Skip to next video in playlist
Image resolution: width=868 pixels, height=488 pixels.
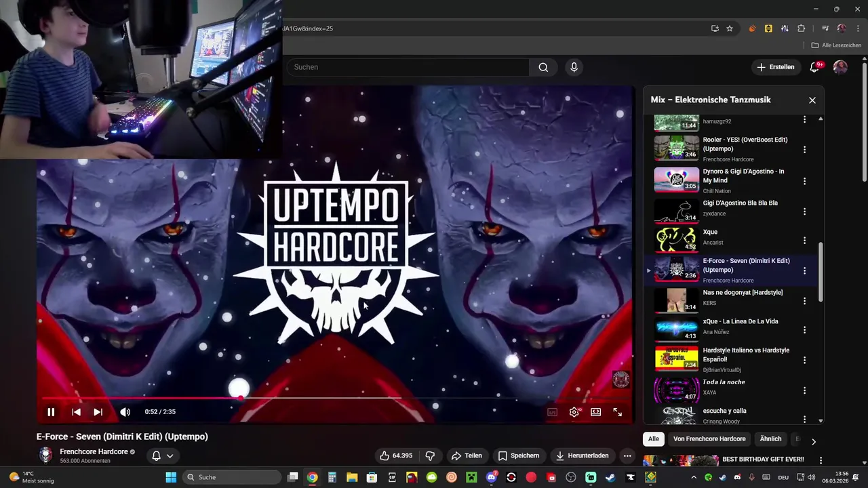[98, 411]
